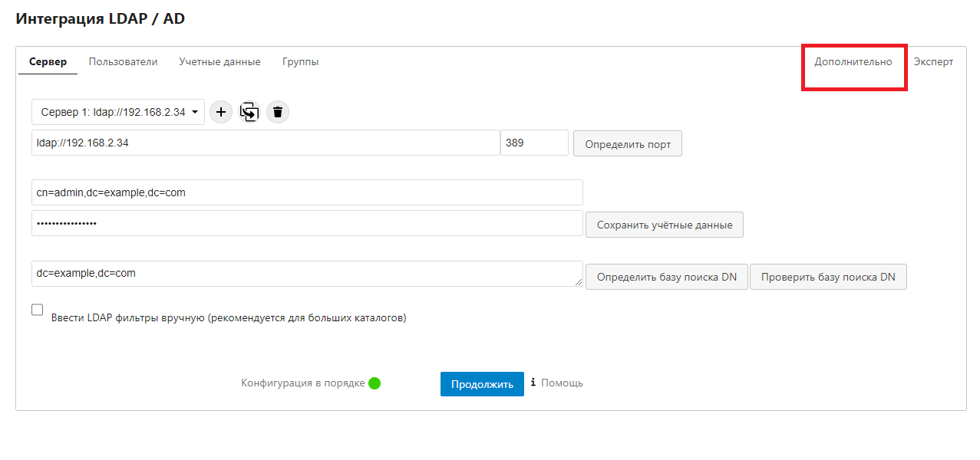The width and height of the screenshot is (980, 460).
Task: Focus the port field containing 389
Action: pyautogui.click(x=534, y=143)
